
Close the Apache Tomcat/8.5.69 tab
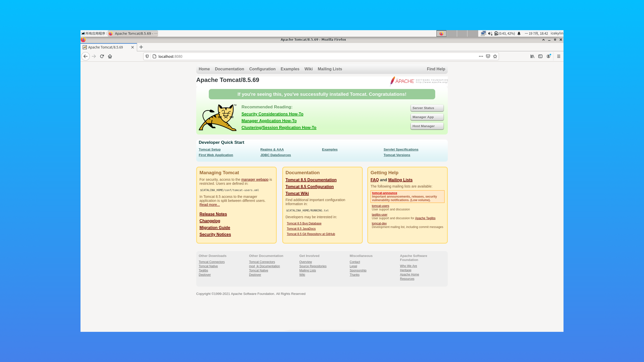tap(133, 47)
